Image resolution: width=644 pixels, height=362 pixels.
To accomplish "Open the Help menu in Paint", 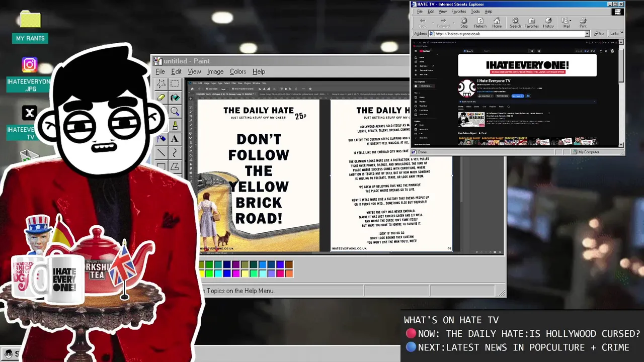I will click(259, 71).
